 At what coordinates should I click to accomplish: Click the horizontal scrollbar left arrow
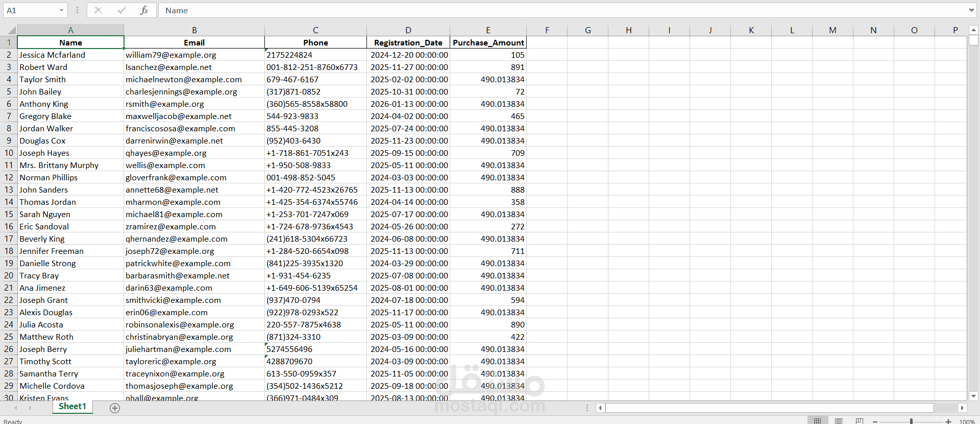tap(600, 408)
